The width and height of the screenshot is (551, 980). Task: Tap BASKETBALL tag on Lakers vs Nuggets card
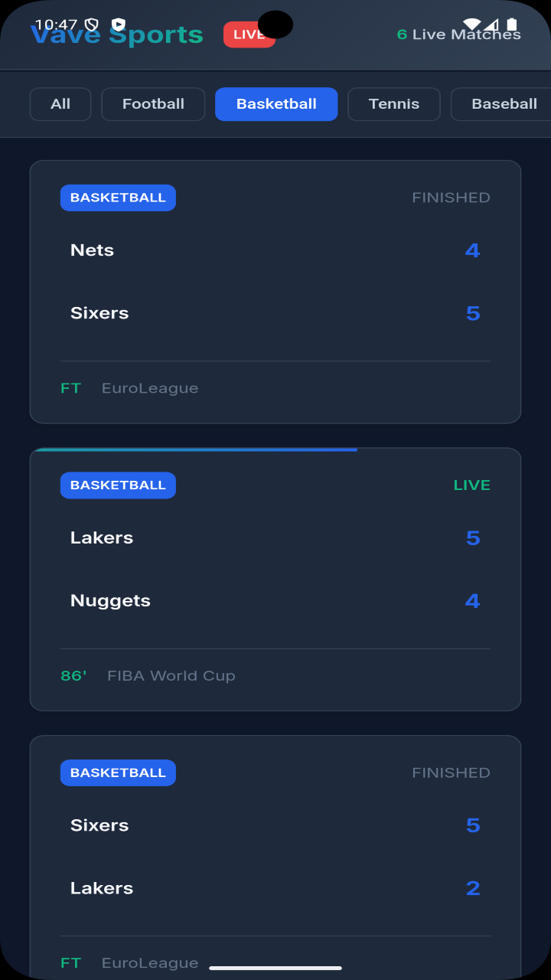118,485
